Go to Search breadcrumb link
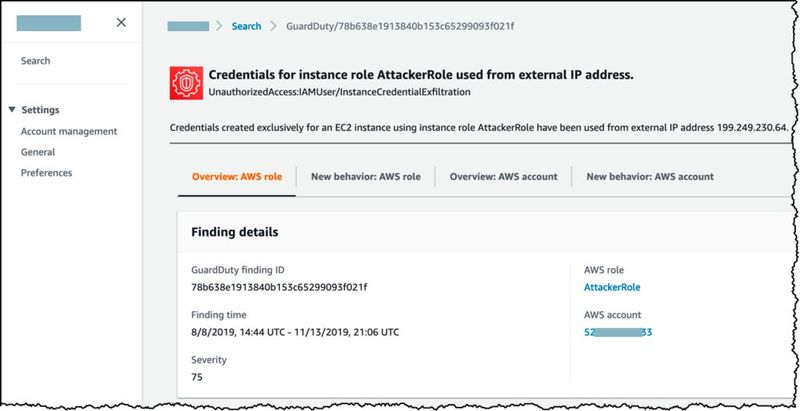Viewport: 800px width, 411px height. click(x=246, y=26)
